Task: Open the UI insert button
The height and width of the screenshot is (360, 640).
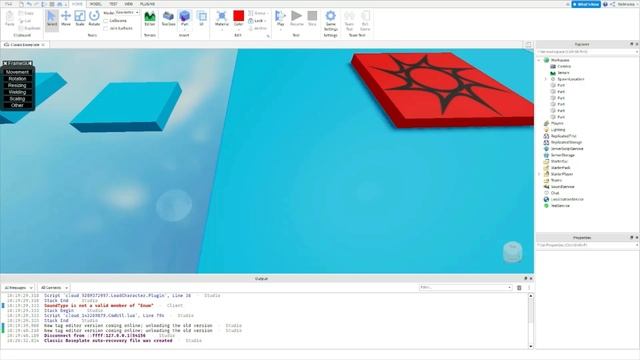Action: pyautogui.click(x=202, y=19)
